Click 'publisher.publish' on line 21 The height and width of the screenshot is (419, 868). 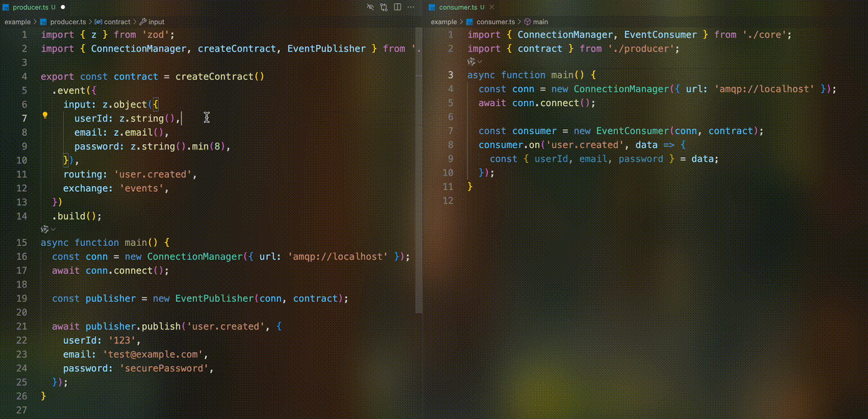[x=133, y=327]
